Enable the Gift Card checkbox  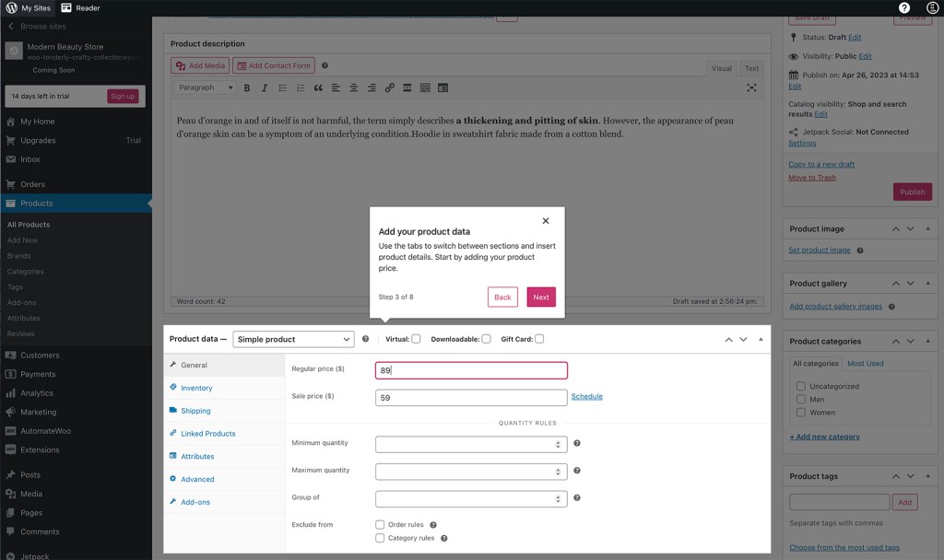coord(539,339)
